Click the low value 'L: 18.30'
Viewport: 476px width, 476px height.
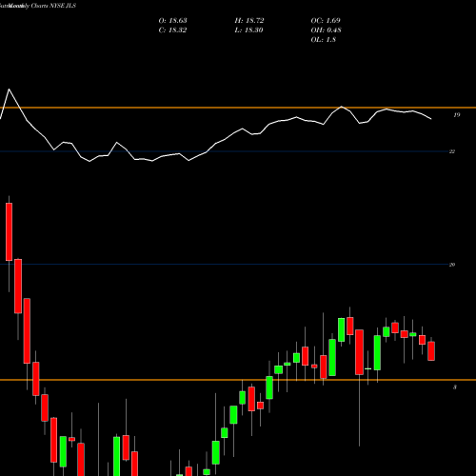[x=248, y=30]
